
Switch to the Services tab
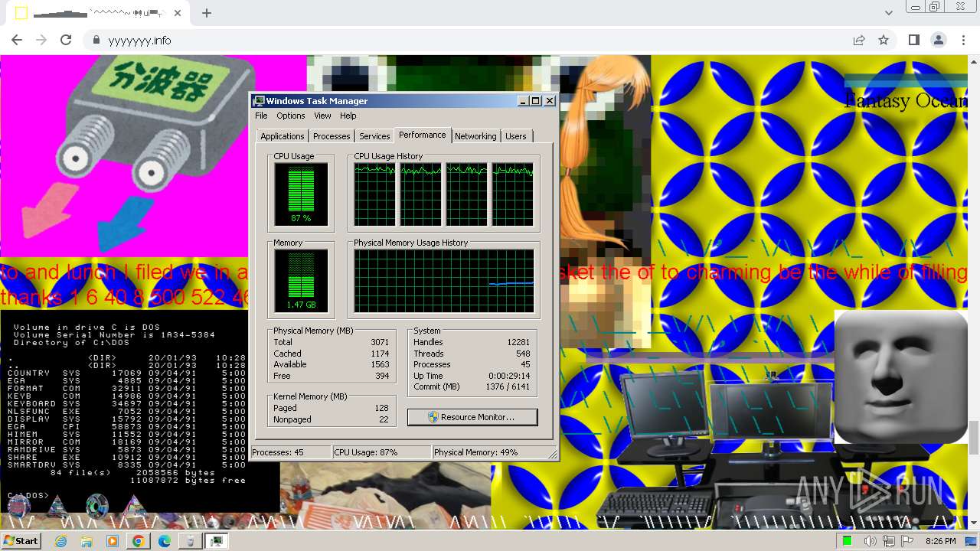(374, 136)
